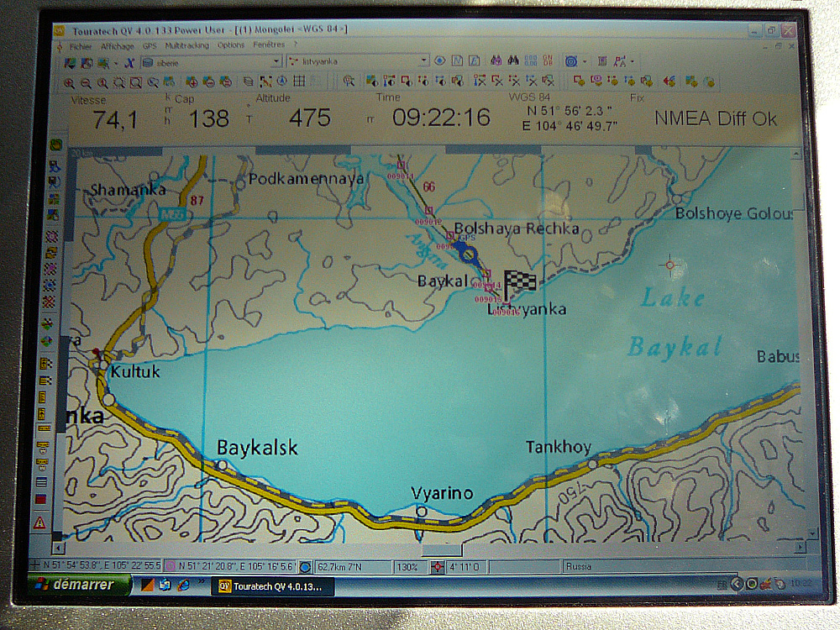Click the démarrer start button
This screenshot has height=630, width=840.
78,585
